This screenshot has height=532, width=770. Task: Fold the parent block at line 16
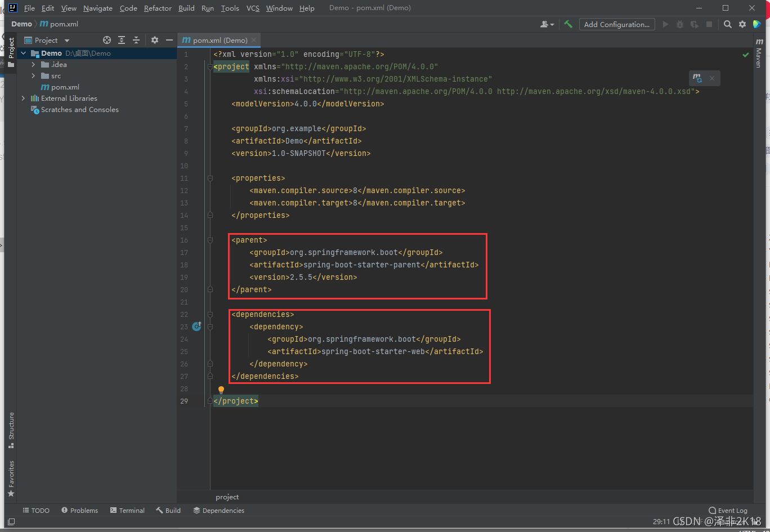(210, 240)
